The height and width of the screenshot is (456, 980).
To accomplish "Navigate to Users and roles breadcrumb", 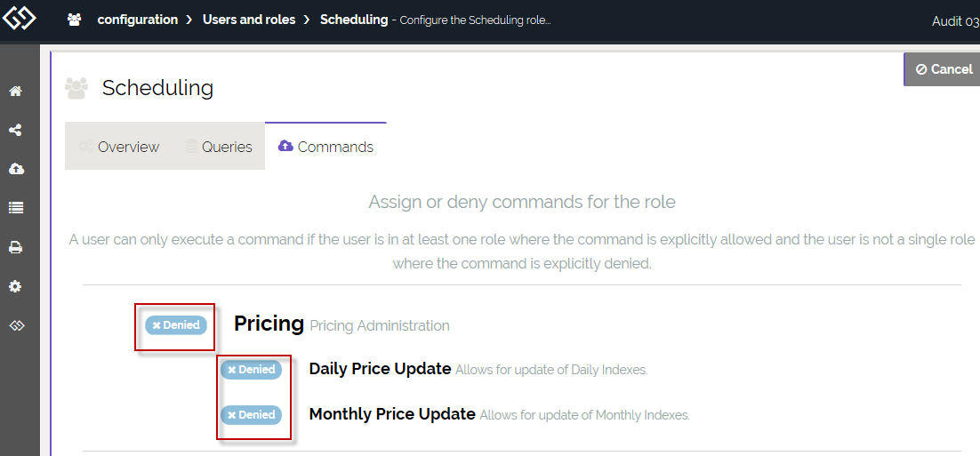I will [249, 20].
